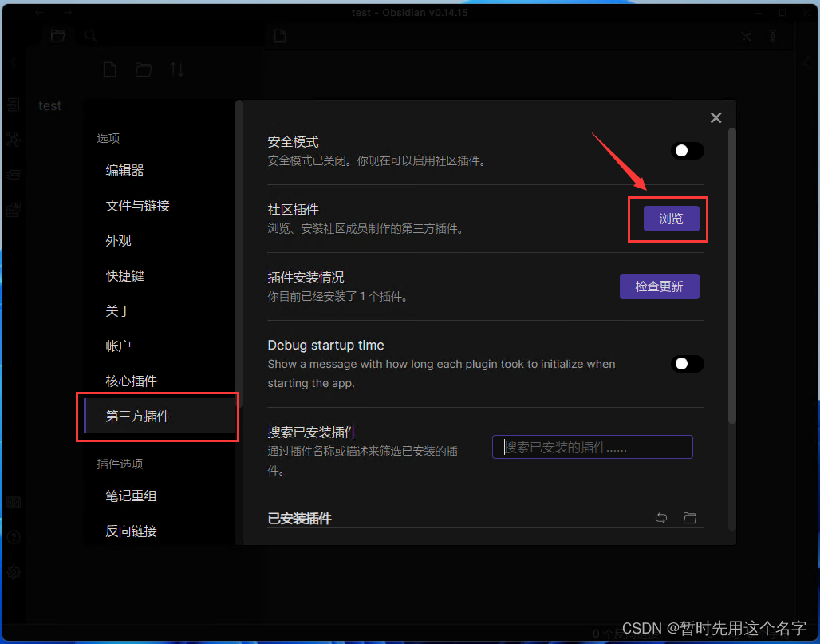The width and height of the screenshot is (820, 644).
Task: Click the navigate forward arrow in title bar
Action: click(x=67, y=12)
